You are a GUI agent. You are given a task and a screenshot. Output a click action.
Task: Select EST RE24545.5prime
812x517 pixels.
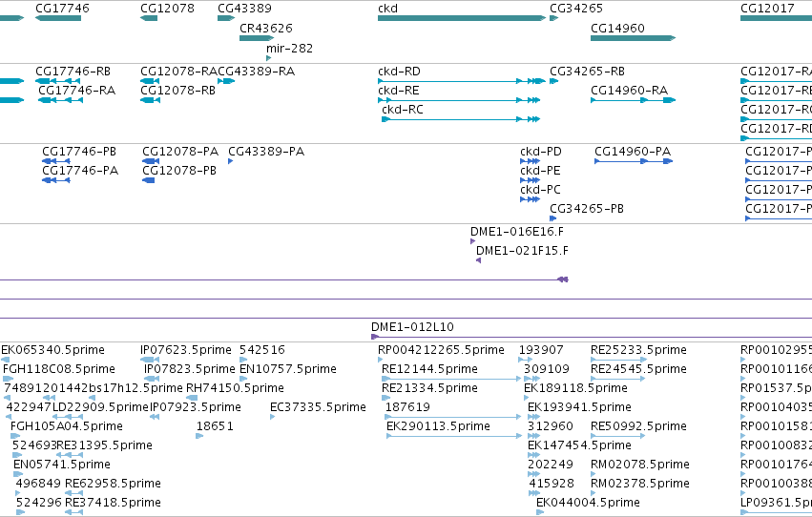[x=638, y=369]
